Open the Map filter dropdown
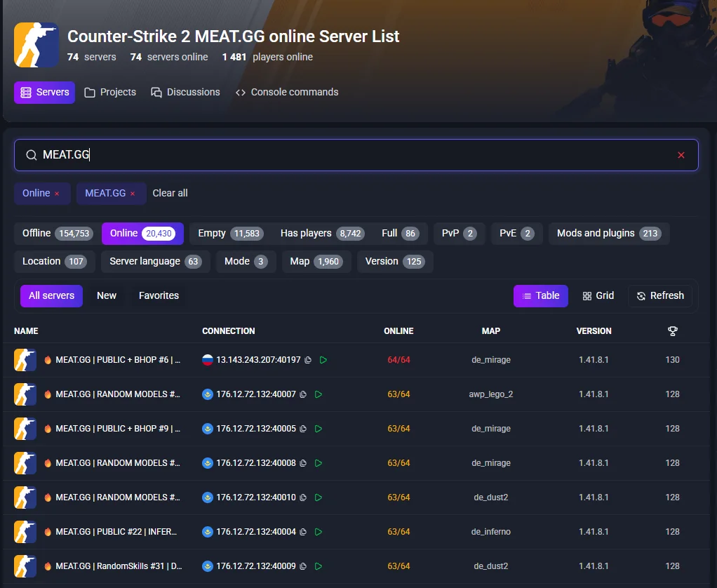717x588 pixels. (316, 262)
